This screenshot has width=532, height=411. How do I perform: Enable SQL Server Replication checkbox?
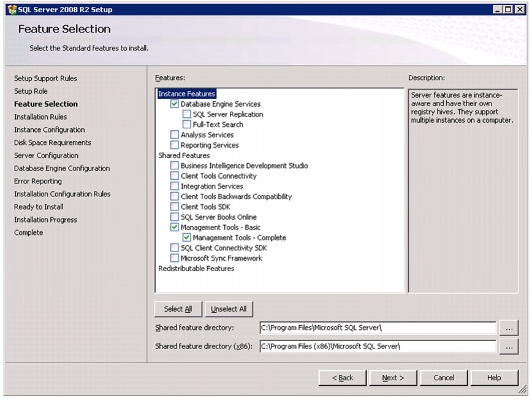pos(186,114)
